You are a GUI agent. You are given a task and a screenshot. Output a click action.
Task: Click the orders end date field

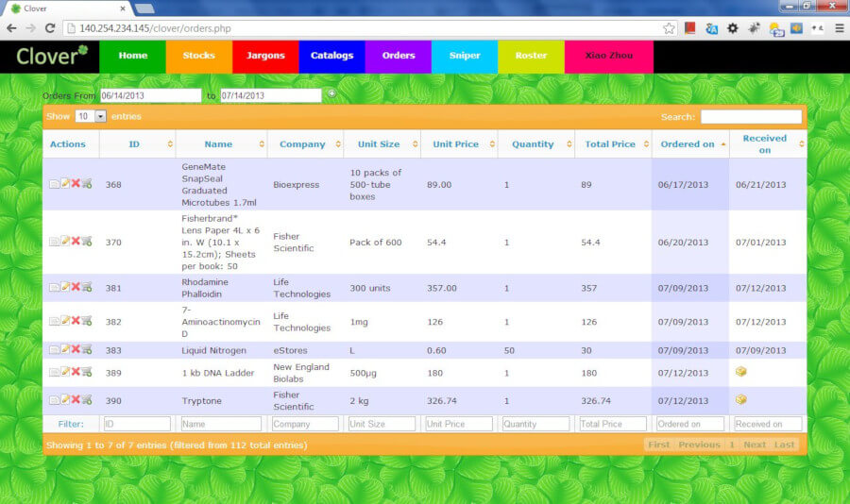coord(270,95)
